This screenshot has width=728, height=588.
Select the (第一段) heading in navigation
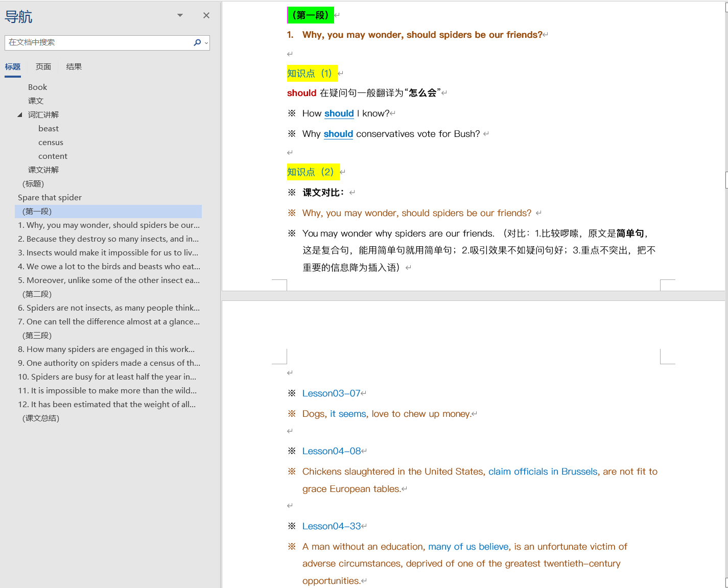[108, 211]
